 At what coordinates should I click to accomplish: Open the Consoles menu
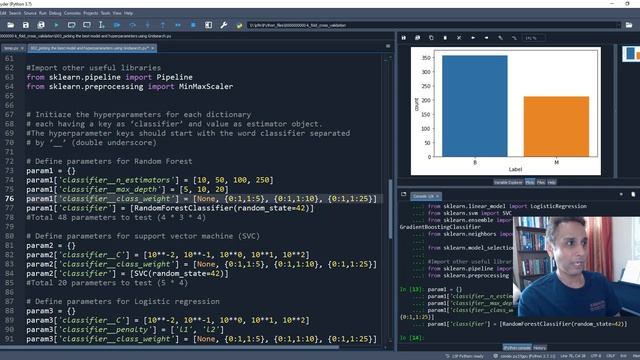coord(72,13)
